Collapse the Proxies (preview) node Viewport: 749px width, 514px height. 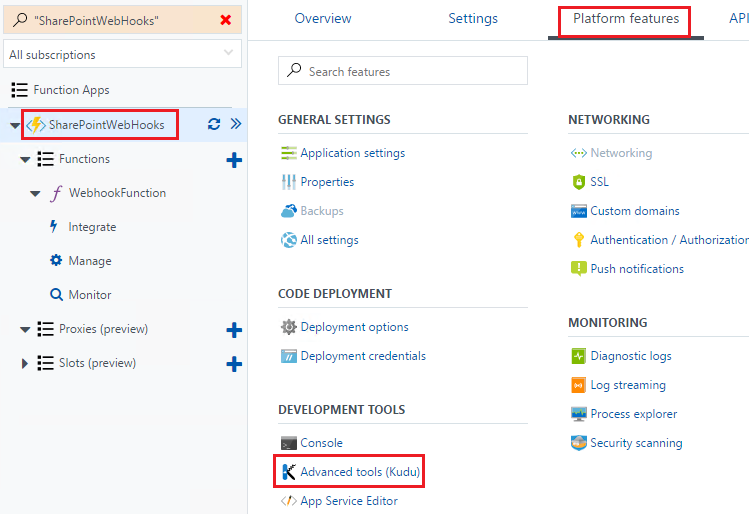pos(25,330)
